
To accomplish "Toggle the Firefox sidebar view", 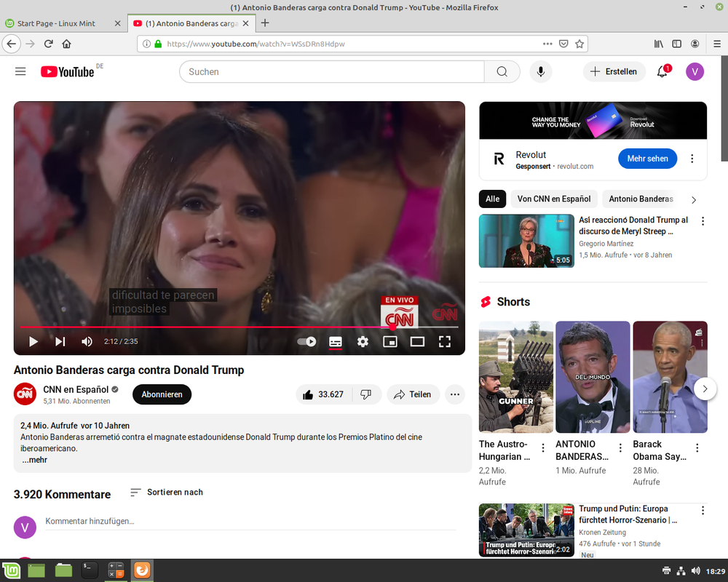I will point(677,44).
